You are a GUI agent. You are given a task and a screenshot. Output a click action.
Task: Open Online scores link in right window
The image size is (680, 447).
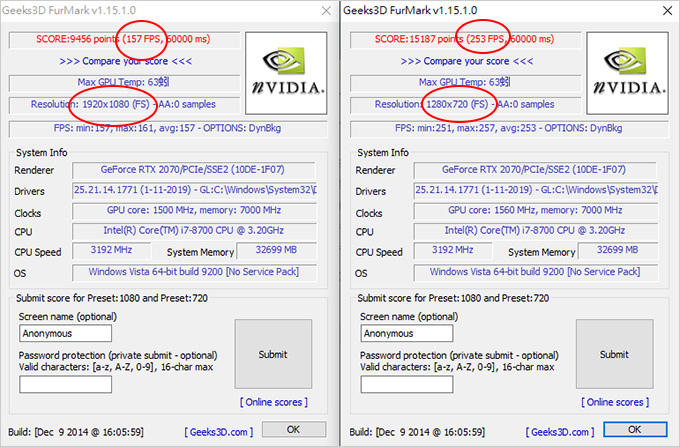[x=615, y=402]
